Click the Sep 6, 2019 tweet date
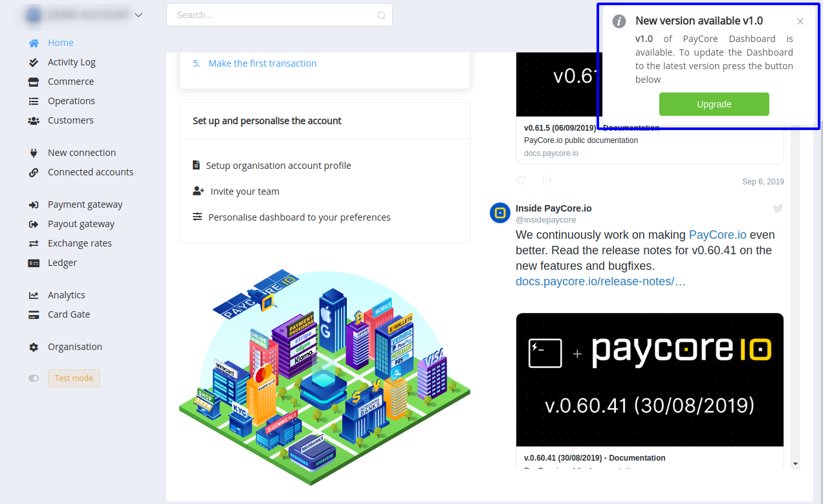 point(763,182)
